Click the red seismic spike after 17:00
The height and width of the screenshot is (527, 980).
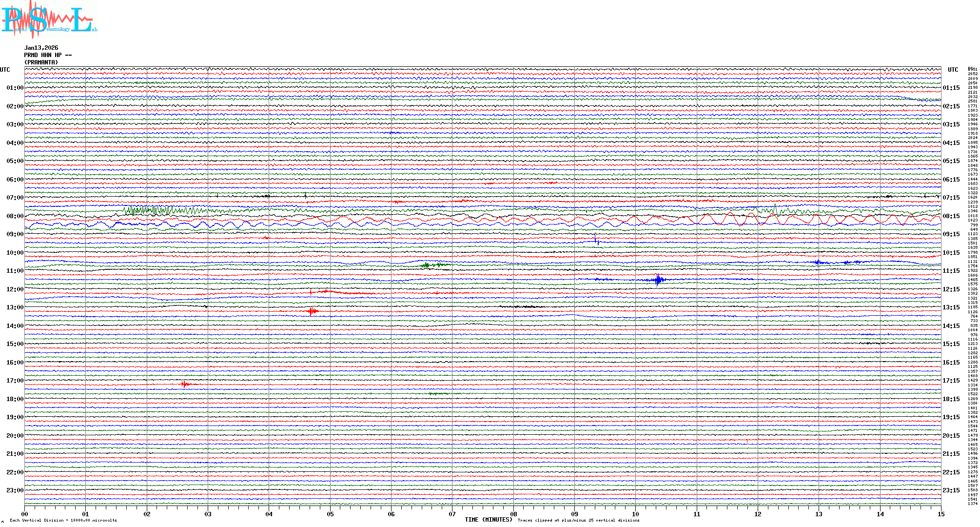coord(185,385)
